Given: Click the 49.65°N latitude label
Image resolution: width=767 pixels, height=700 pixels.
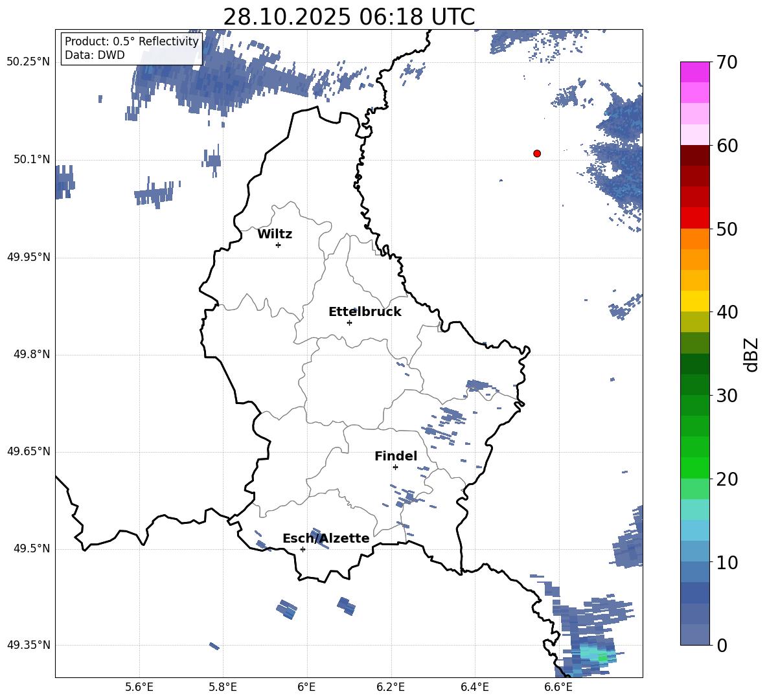Looking at the screenshot, I should (x=29, y=451).
